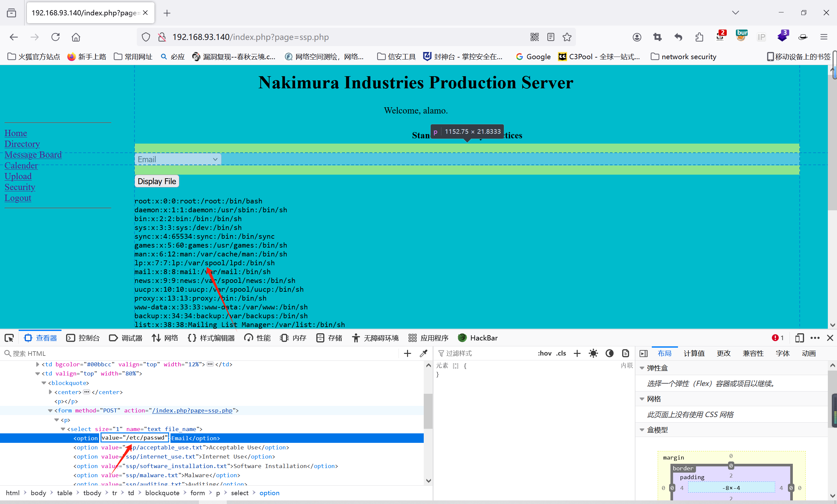Expand the center element in the HTML tree

point(50,392)
